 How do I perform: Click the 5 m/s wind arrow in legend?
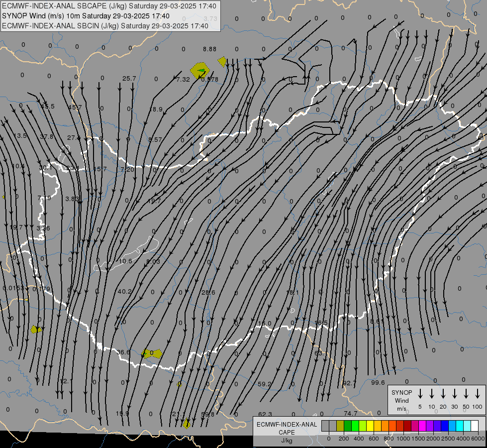pyautogui.click(x=420, y=393)
